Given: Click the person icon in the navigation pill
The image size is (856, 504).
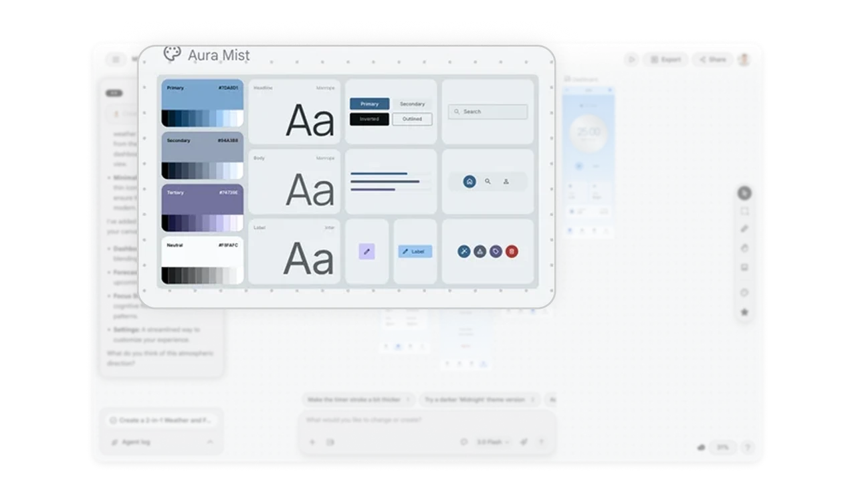Looking at the screenshot, I should coord(506,181).
